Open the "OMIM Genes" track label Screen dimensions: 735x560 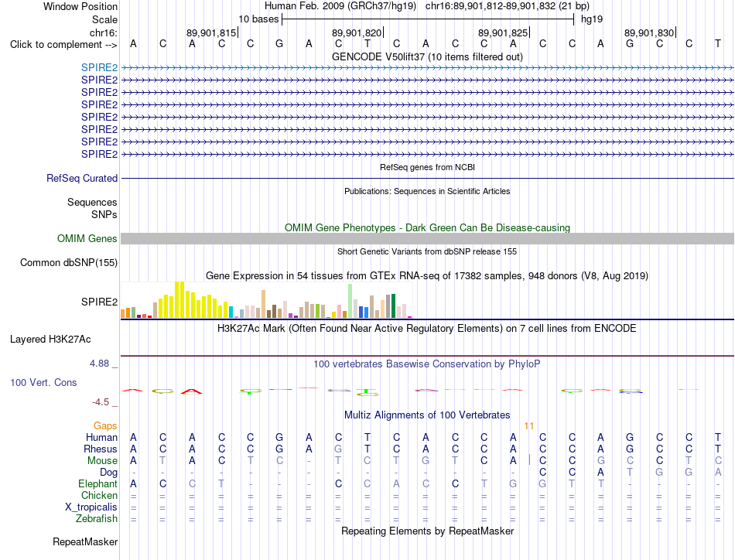click(x=87, y=238)
